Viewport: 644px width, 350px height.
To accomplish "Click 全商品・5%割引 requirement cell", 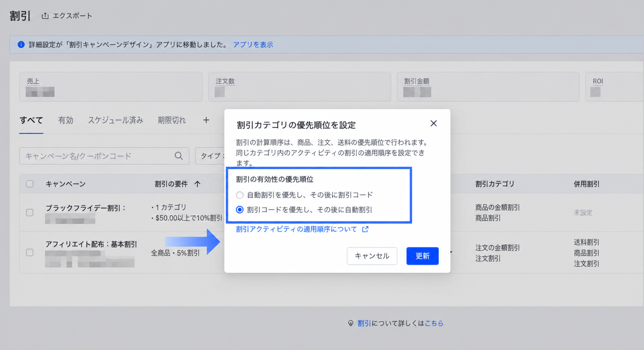I will 175,253.
